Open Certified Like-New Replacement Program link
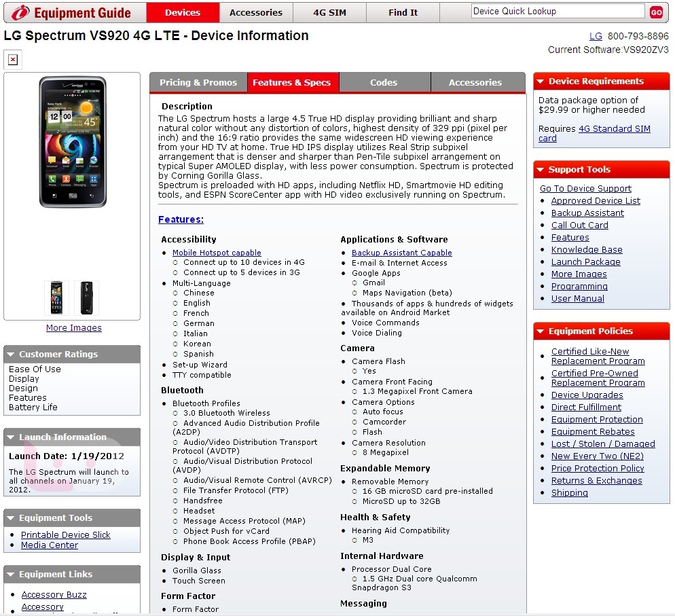The image size is (675, 616). 598,357
